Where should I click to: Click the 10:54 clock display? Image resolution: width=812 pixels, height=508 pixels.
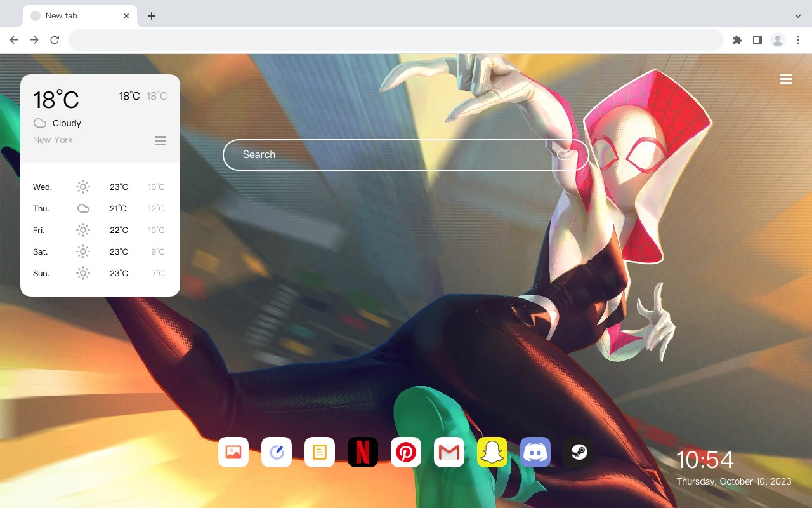pyautogui.click(x=705, y=460)
